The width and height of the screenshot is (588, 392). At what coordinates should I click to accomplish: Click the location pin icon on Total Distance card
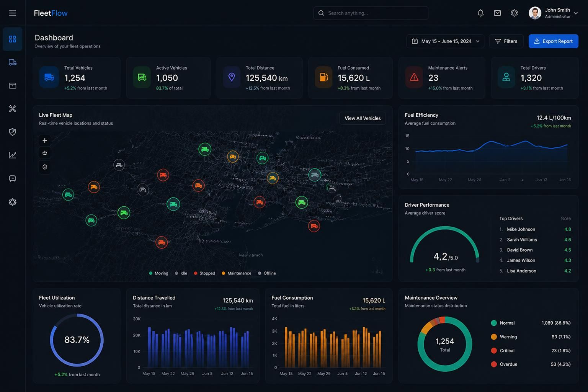232,77
